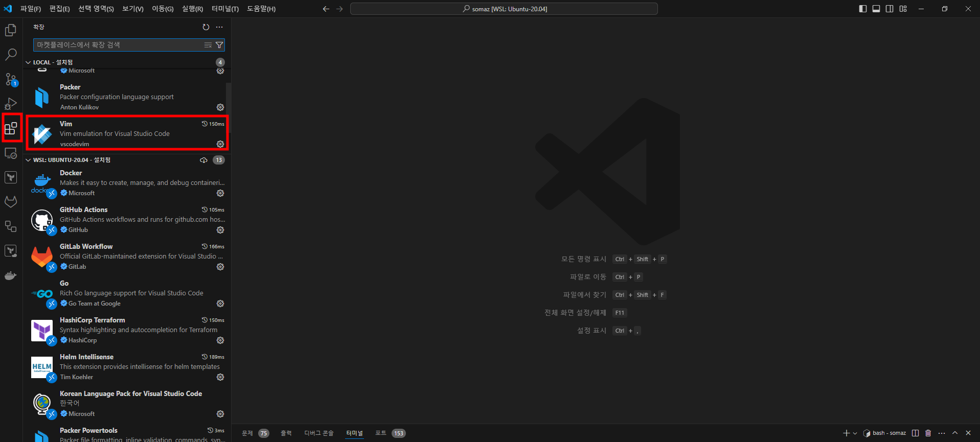Open the 터미널(T) menu
Screen dimensions: 980x442
(x=225, y=9)
